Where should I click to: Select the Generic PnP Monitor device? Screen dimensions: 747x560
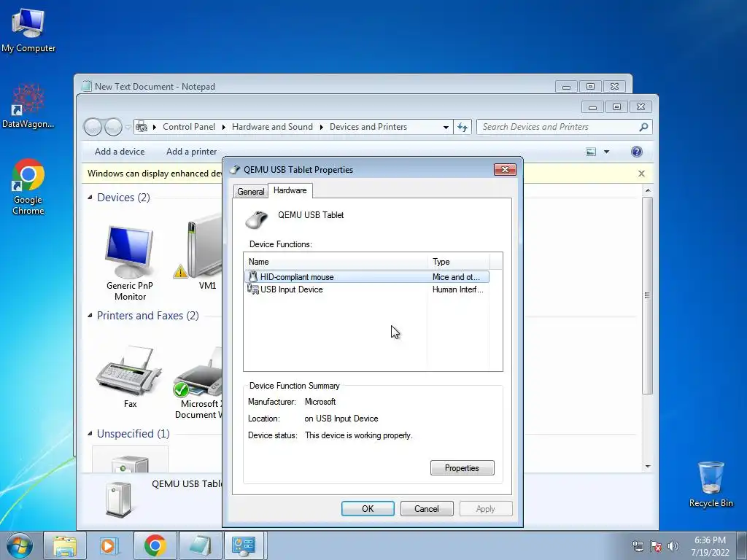click(130, 262)
